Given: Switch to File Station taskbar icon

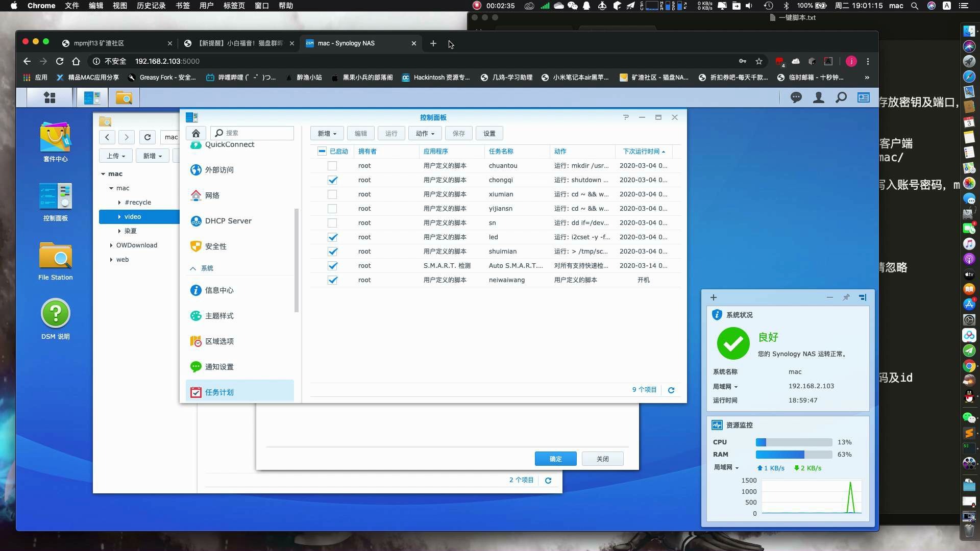Looking at the screenshot, I should tap(124, 97).
